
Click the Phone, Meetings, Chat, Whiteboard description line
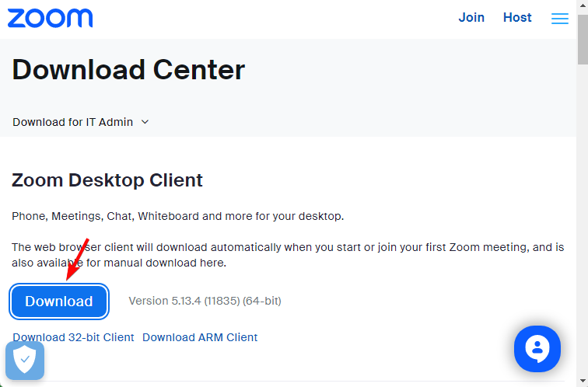178,216
